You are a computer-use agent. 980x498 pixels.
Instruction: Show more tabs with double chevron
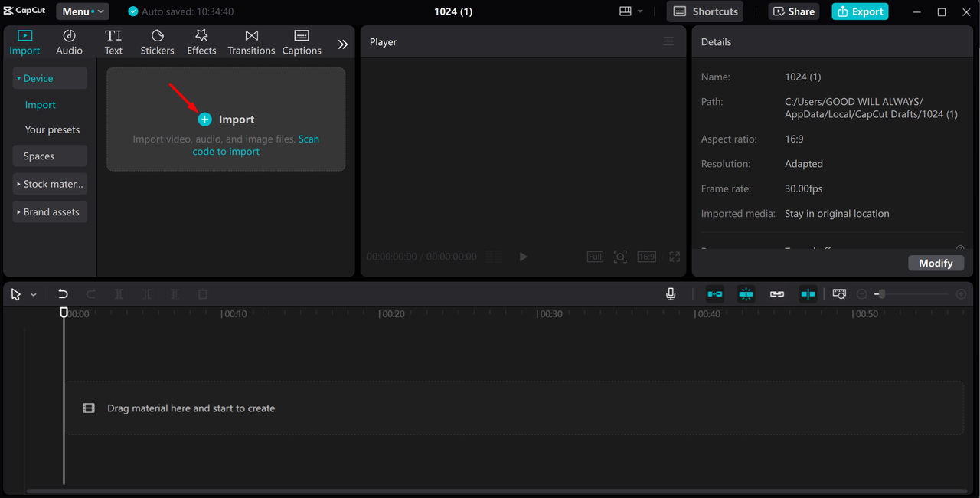342,44
